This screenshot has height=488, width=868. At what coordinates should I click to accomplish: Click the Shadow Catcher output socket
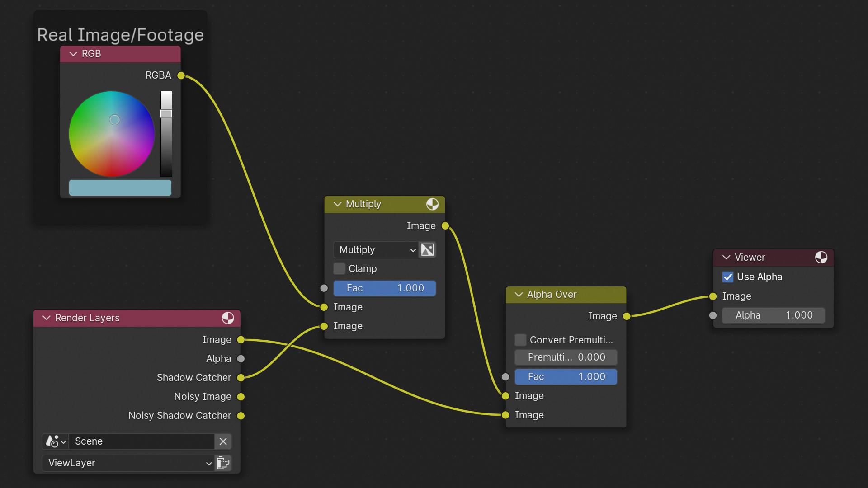tap(241, 378)
